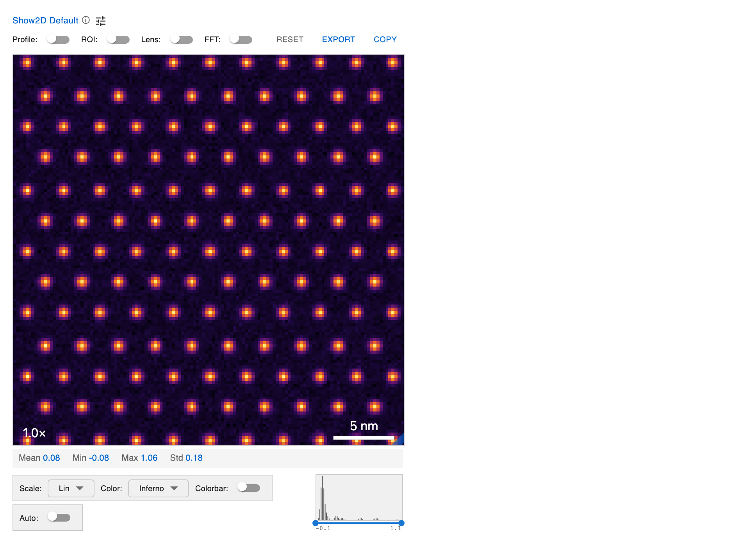The image size is (756, 545).
Task: Enable the Profile toggle
Action: tap(58, 39)
